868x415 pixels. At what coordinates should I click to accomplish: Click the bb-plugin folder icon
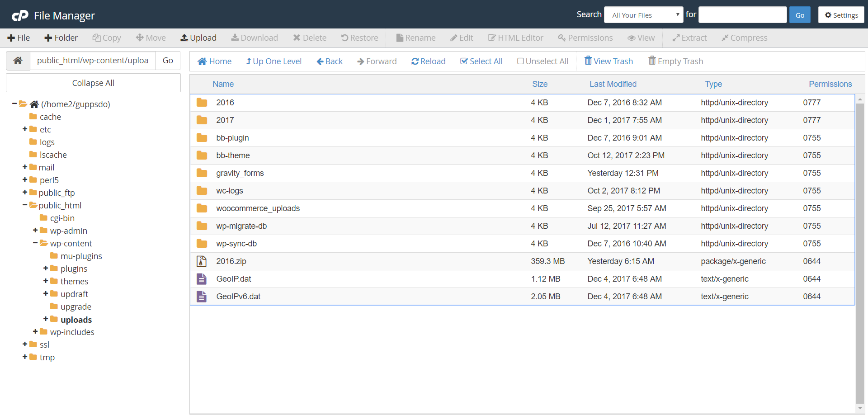(202, 138)
